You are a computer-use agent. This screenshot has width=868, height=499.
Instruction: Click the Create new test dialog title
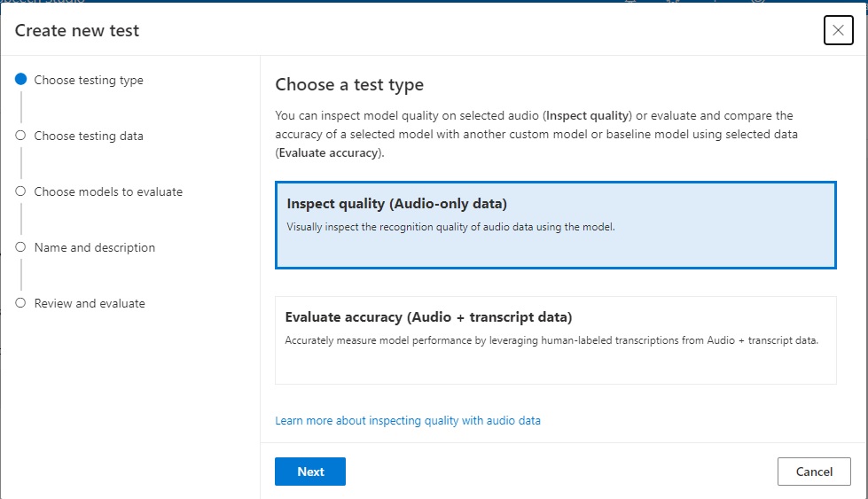[x=77, y=31]
